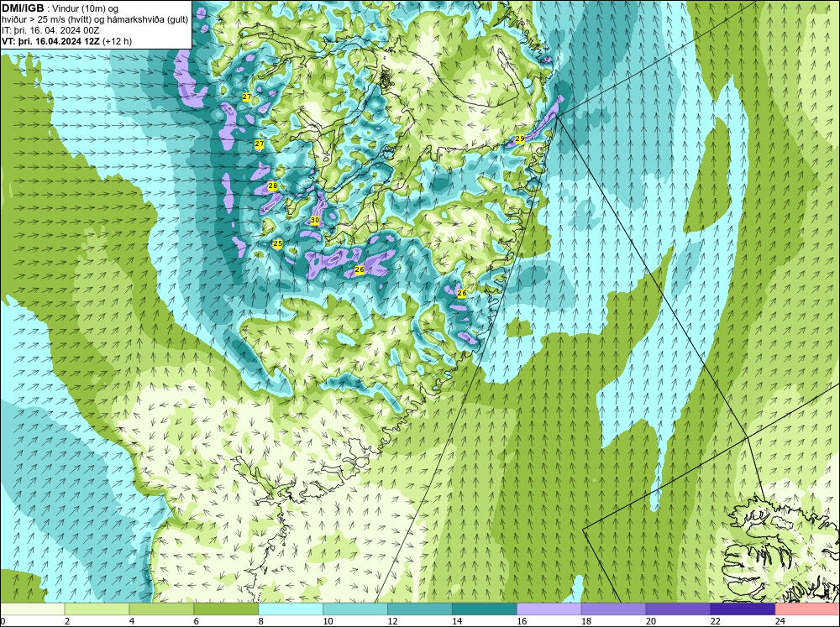840x627 pixels.
Task: Choose the 20–22 m/s violet legend color
Action: 678,609
